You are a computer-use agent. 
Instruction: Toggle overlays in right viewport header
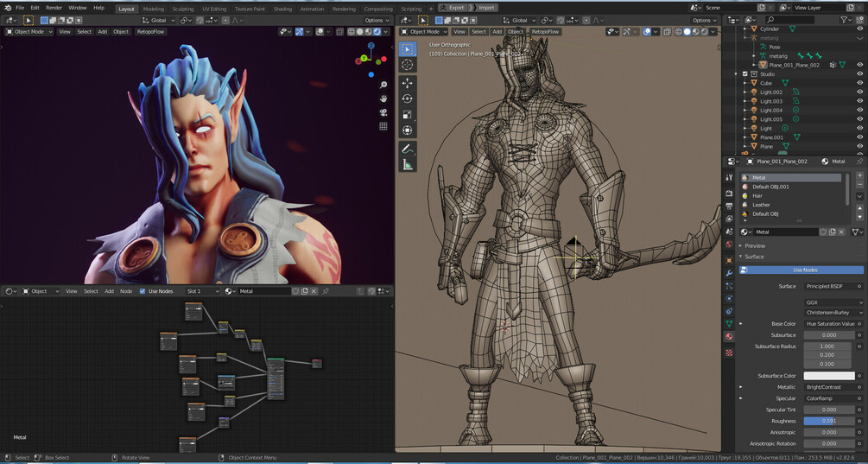pyautogui.click(x=647, y=32)
